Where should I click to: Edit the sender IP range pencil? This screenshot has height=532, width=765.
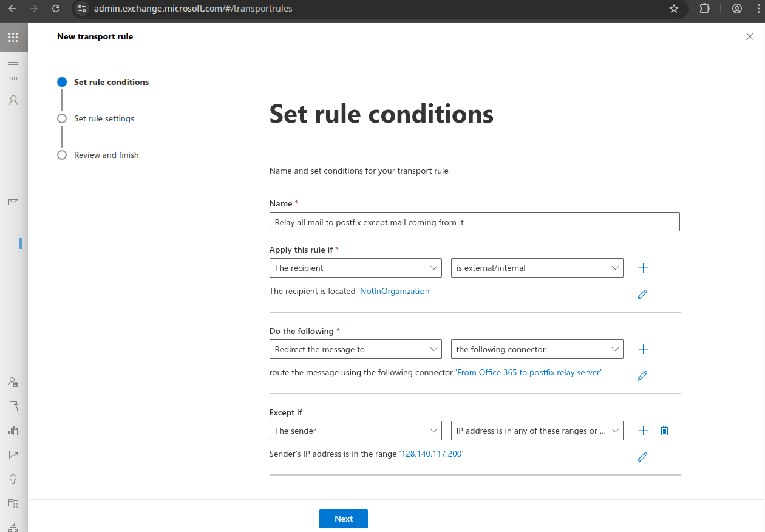[642, 457]
